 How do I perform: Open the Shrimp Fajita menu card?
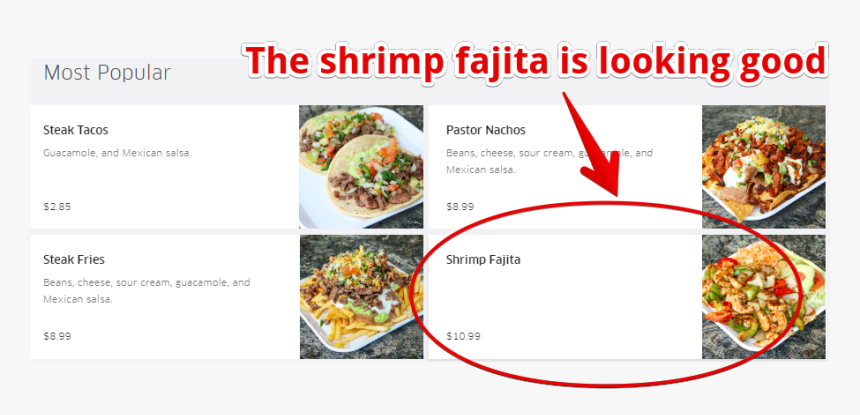627,297
